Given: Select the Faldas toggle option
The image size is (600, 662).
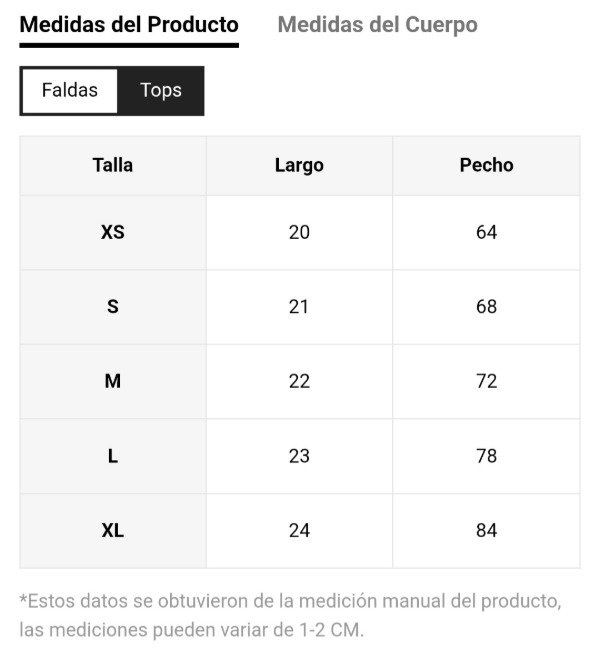Looking at the screenshot, I should 70,91.
